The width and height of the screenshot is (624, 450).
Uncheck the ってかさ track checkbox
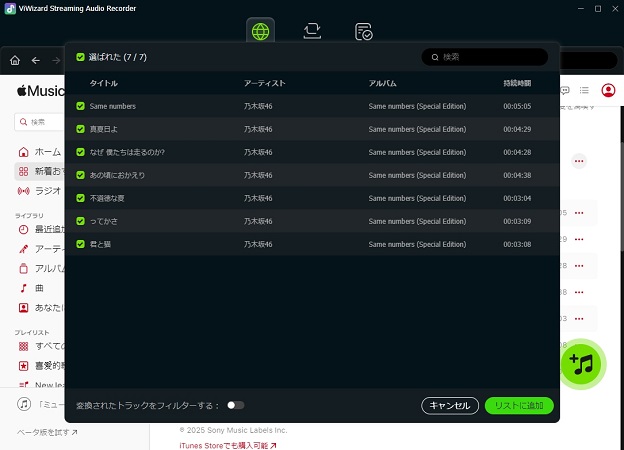(x=80, y=221)
